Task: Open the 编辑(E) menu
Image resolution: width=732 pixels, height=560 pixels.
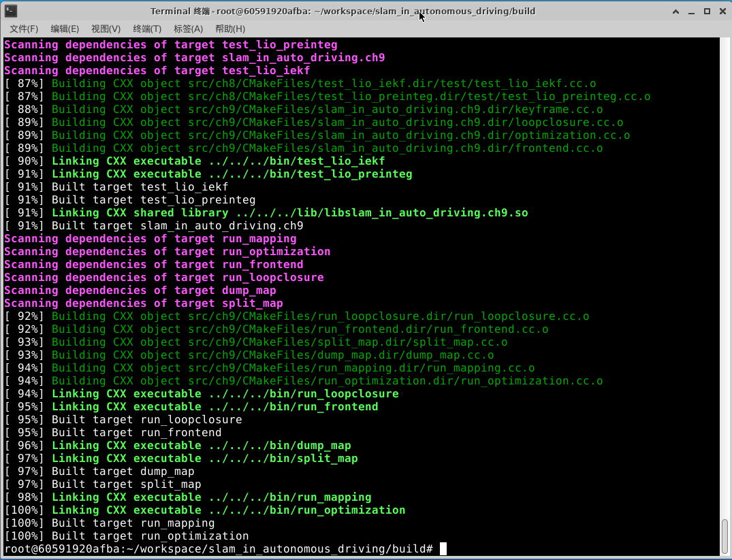Action: coord(65,29)
